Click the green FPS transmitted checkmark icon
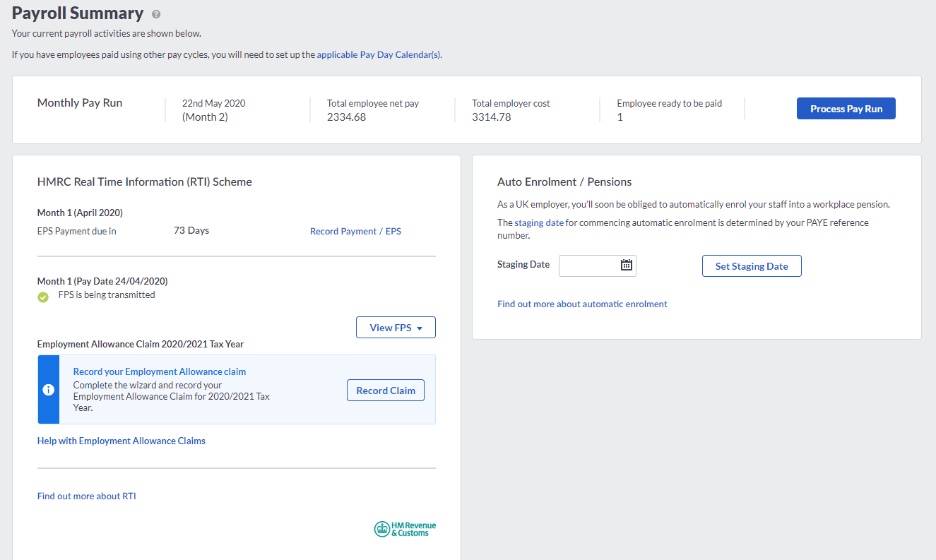The width and height of the screenshot is (936, 560). point(43,297)
